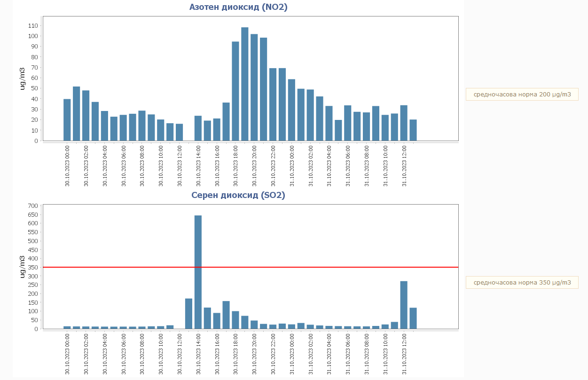Click the 'ug/m3' axis label of the NO2 chart
588x380 pixels.
pos(22,79)
